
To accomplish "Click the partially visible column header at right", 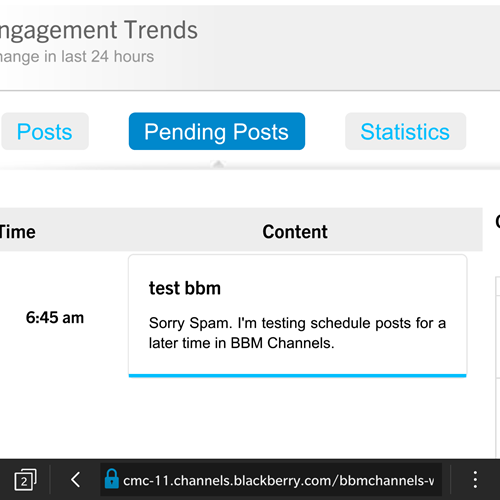I will [498, 221].
